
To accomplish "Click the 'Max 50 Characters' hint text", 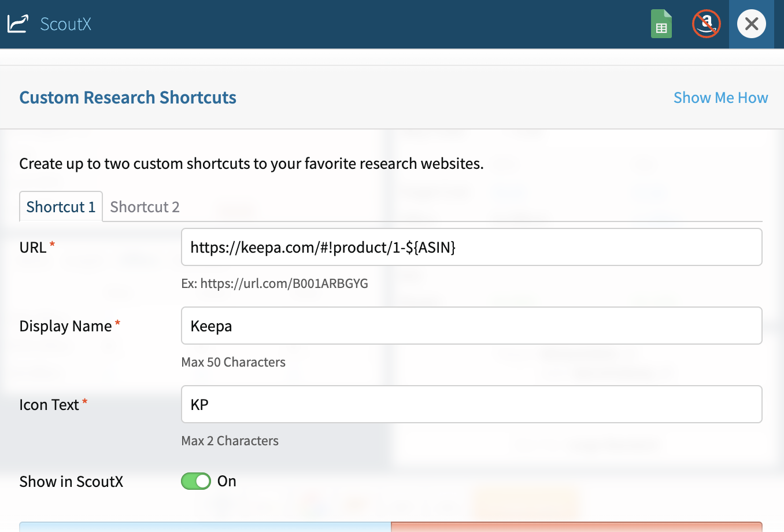I will (x=234, y=362).
